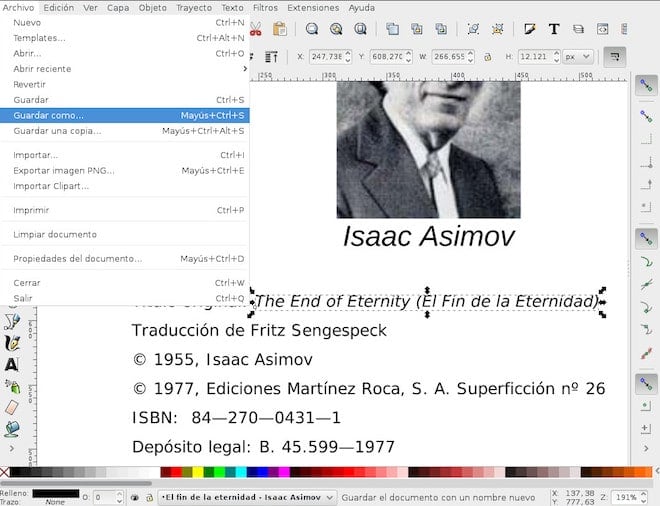Viewport: 660px width, 506px height.
Task: Toggle current layer lock icon
Action: (x=149, y=498)
